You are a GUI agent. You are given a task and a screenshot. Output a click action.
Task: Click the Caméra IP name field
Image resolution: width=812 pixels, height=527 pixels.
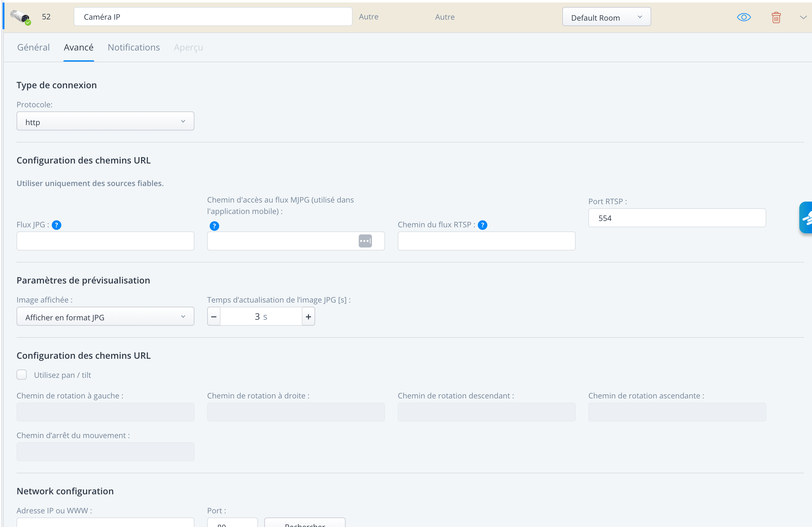tap(213, 17)
